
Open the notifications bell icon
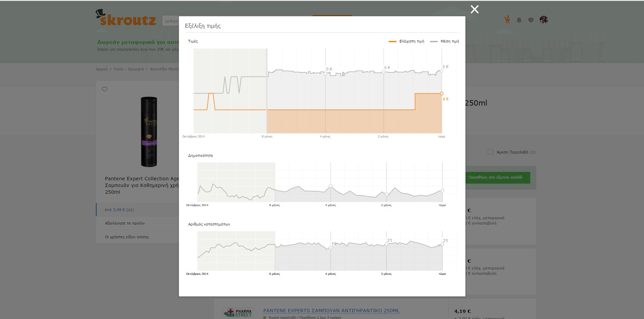pos(519,20)
